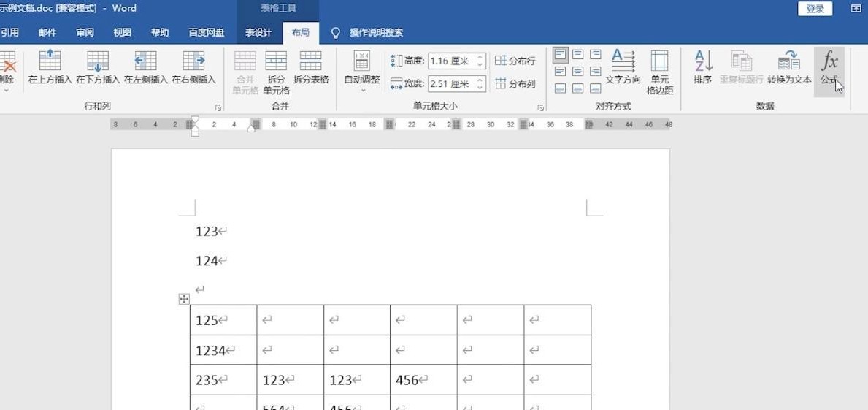Select the bottom-right cell alignment option

tap(596, 88)
